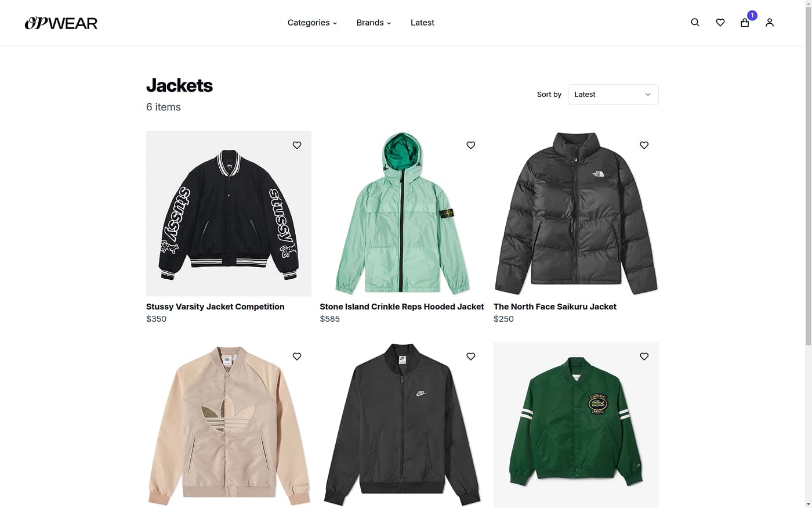Open the search icon in header

pos(695,23)
